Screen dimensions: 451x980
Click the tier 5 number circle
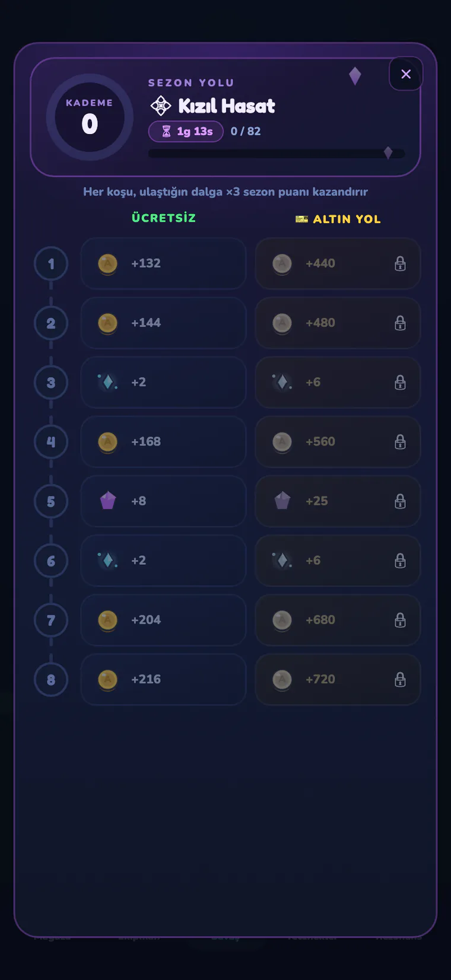click(x=51, y=501)
